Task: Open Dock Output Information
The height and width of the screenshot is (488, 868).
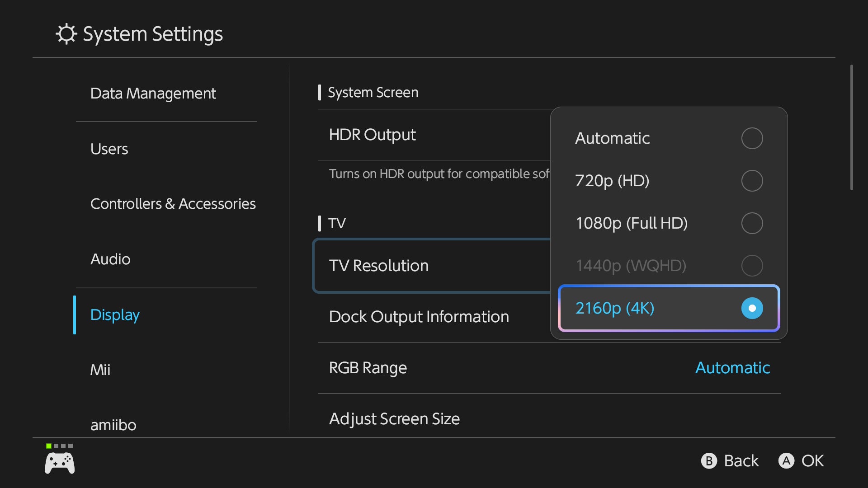Action: pos(419,317)
